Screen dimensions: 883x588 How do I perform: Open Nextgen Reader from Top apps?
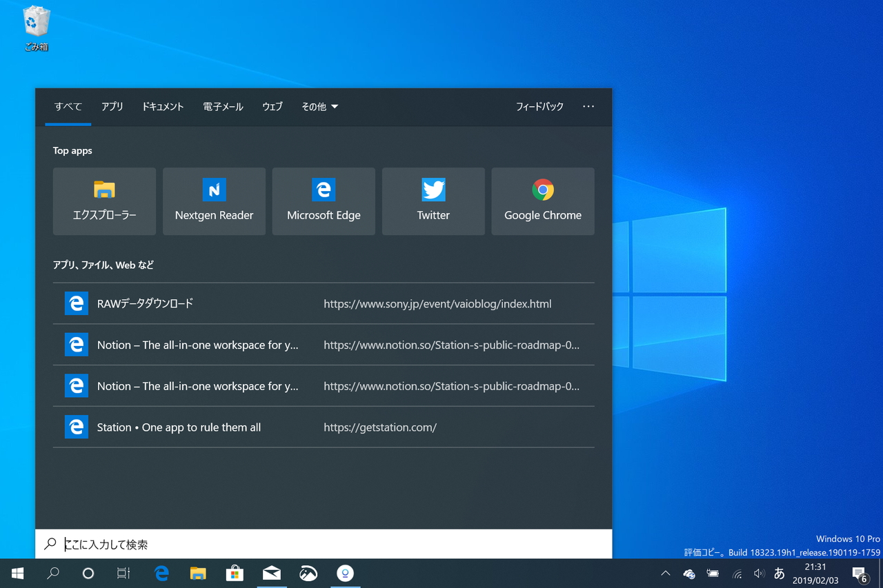214,201
